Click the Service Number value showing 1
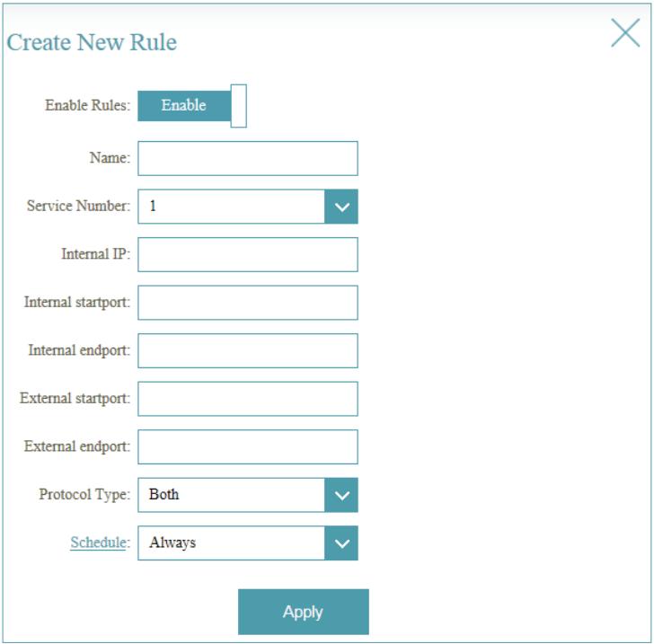The image size is (654, 644). (x=231, y=207)
